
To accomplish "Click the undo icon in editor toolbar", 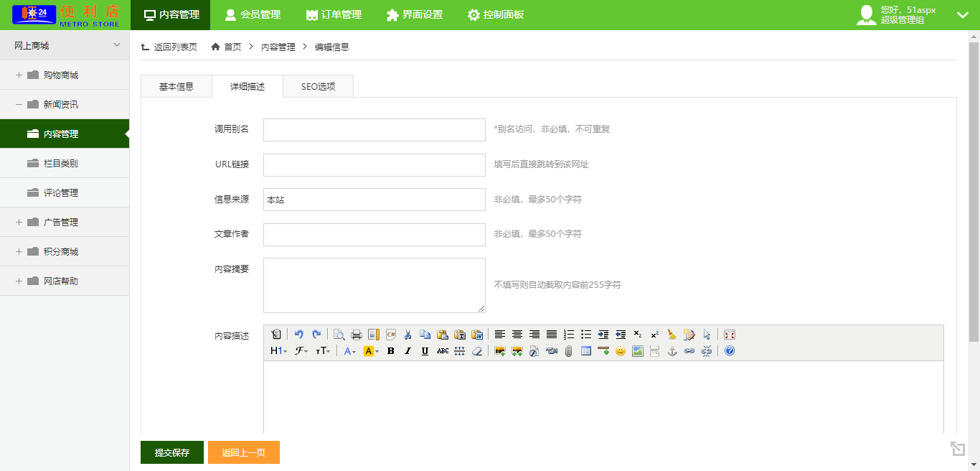I will tap(299, 335).
